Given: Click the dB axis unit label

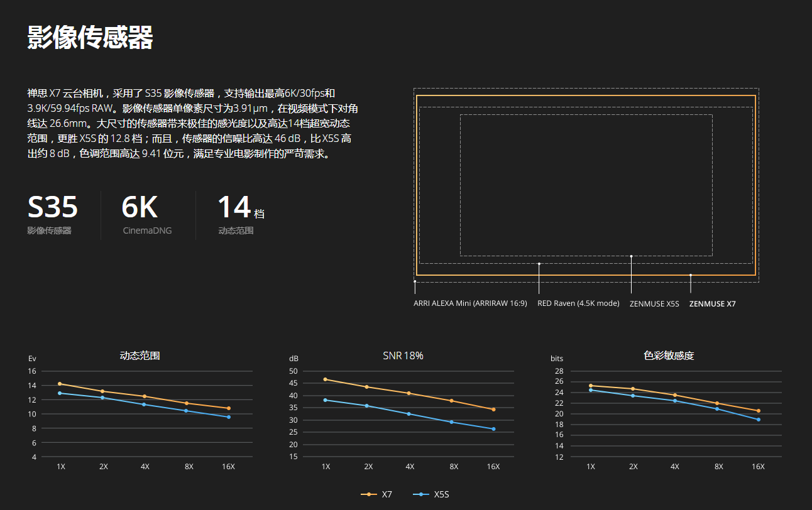Looking at the screenshot, I should coord(294,359).
